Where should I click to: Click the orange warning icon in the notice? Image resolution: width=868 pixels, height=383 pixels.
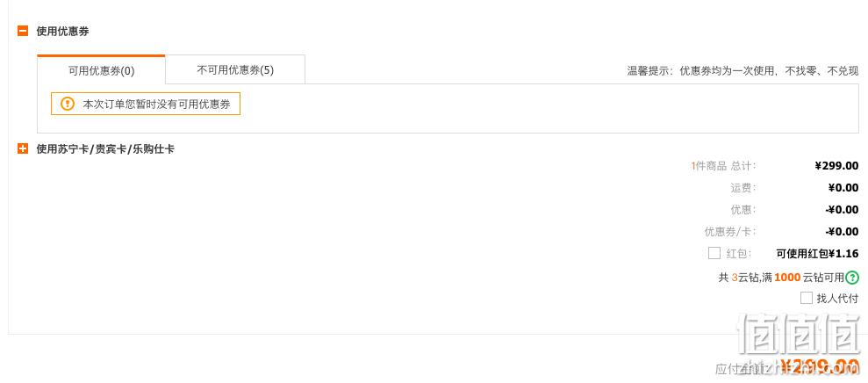click(68, 104)
